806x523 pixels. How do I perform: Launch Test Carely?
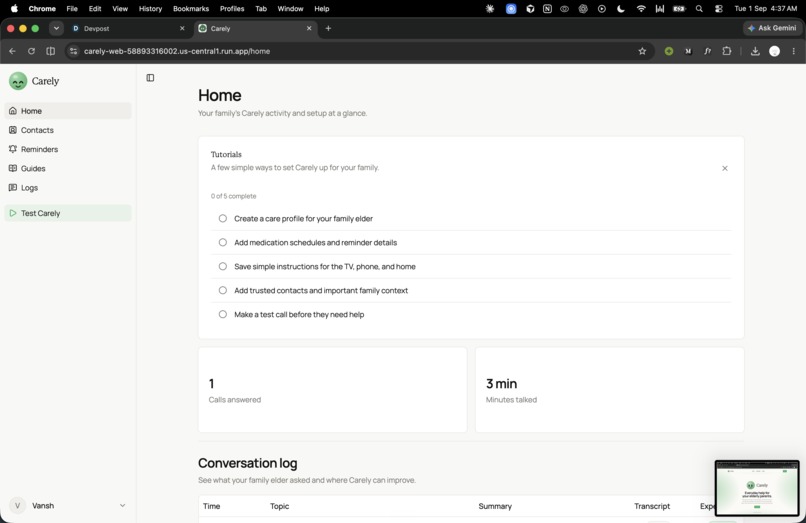tap(68, 213)
